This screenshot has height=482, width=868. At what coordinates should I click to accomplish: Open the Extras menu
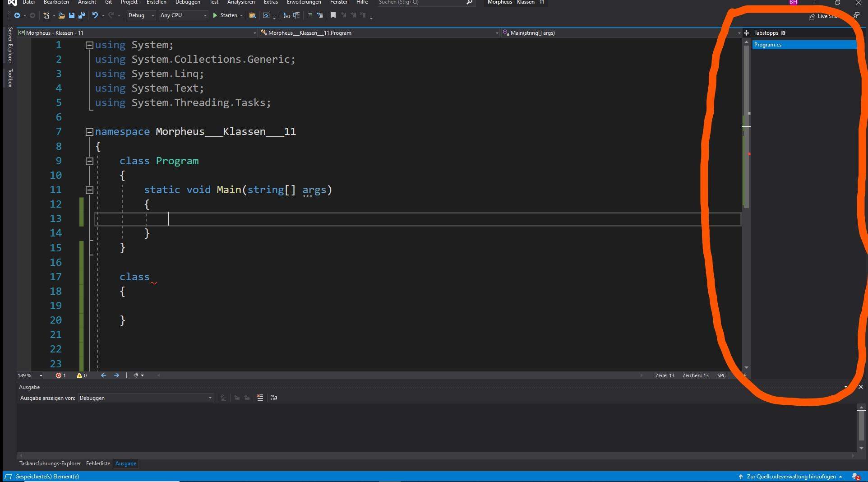click(x=271, y=2)
